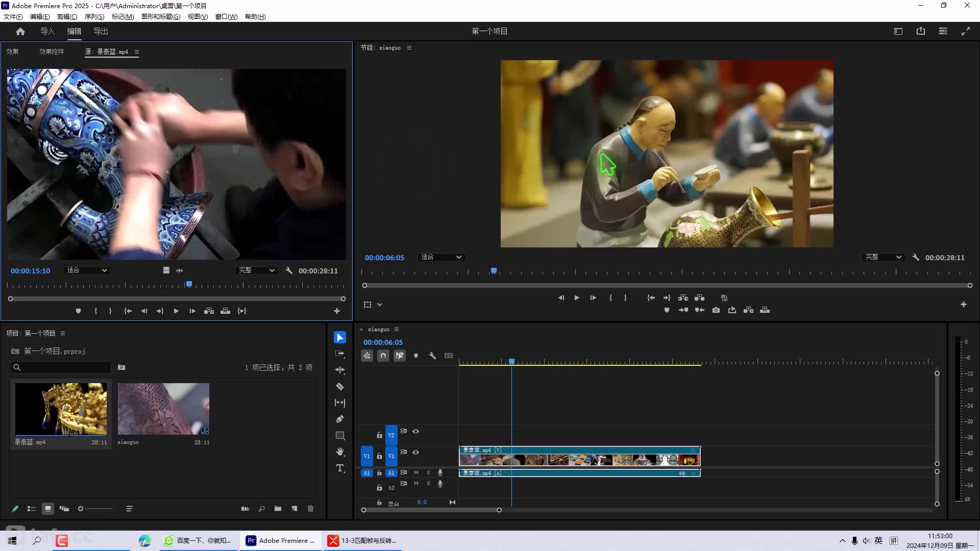Screen dimensions: 980x551
Task: Open the timeline xiaoguo panel menu
Action: [397, 330]
